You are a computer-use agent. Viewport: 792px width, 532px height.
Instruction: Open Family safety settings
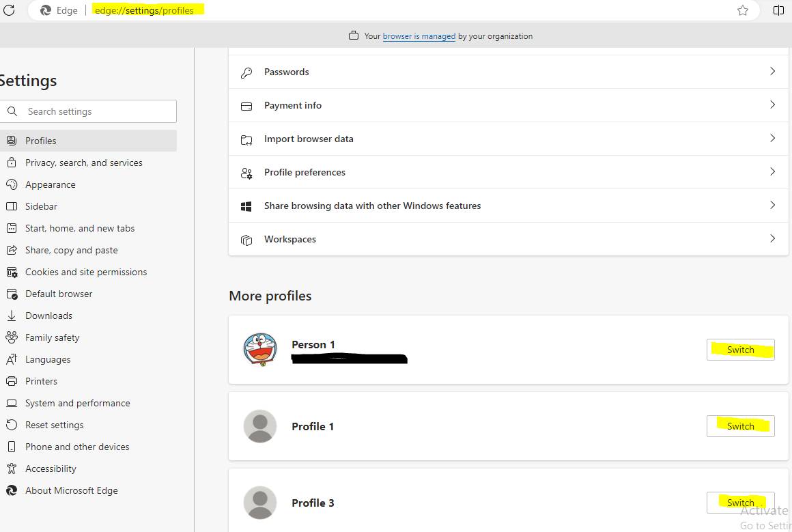88,337
